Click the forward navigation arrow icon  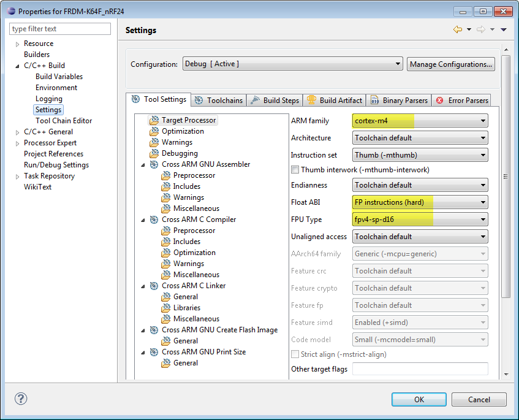tap(481, 29)
